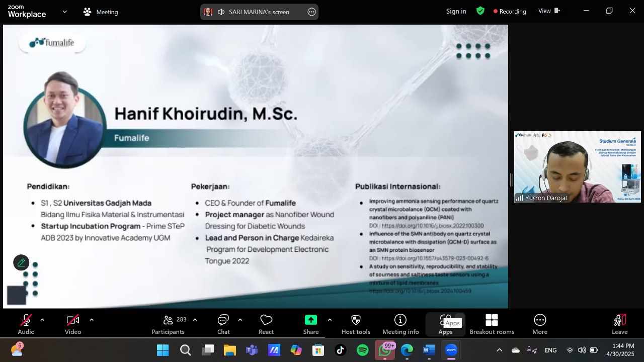Open Windows Search
The width and height of the screenshot is (644, 362).
point(185,350)
